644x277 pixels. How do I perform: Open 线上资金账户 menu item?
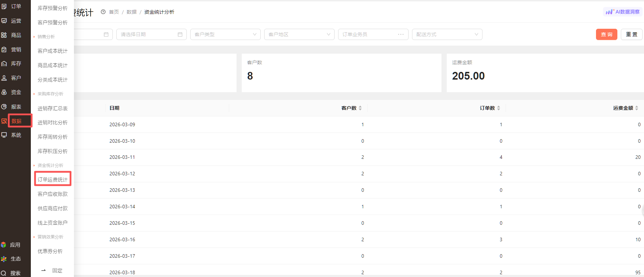53,223
